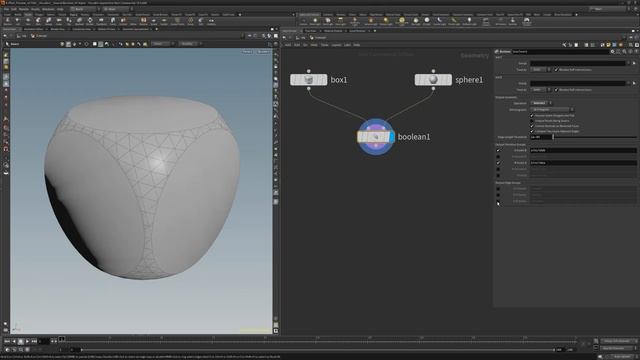This screenshot has height=360, width=640.
Task: Click the Edge Length Threshold slider
Action: [x=595, y=137]
